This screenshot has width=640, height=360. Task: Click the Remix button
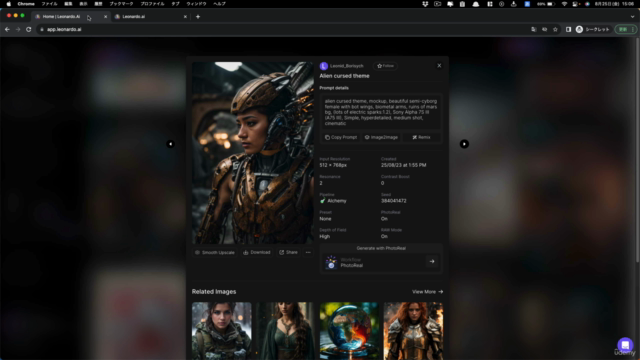pyautogui.click(x=422, y=138)
